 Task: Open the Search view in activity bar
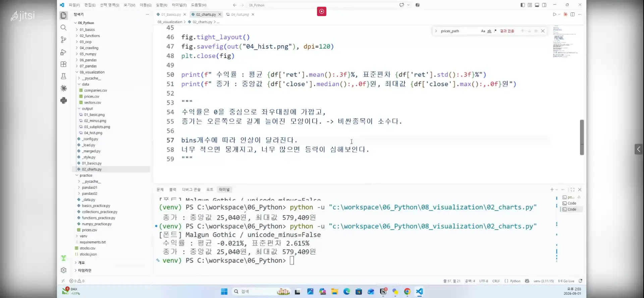(x=63, y=28)
